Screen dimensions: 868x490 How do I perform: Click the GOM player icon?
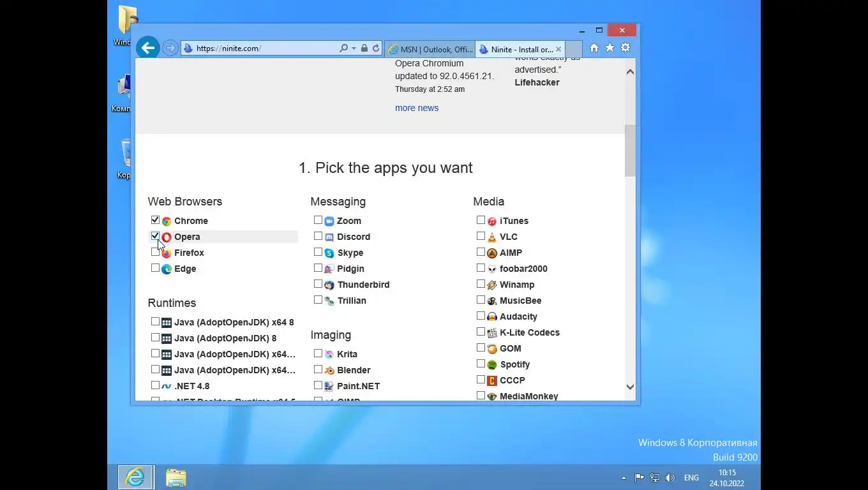(x=492, y=349)
